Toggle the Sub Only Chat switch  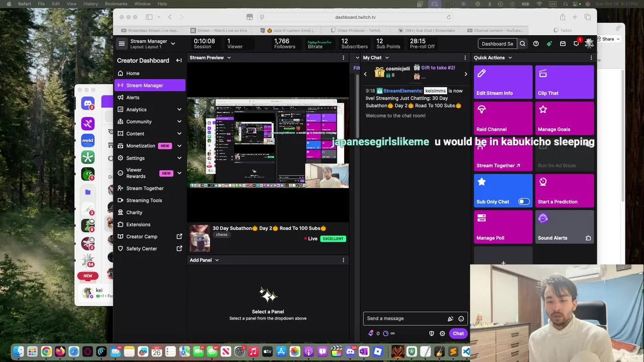pos(524,202)
